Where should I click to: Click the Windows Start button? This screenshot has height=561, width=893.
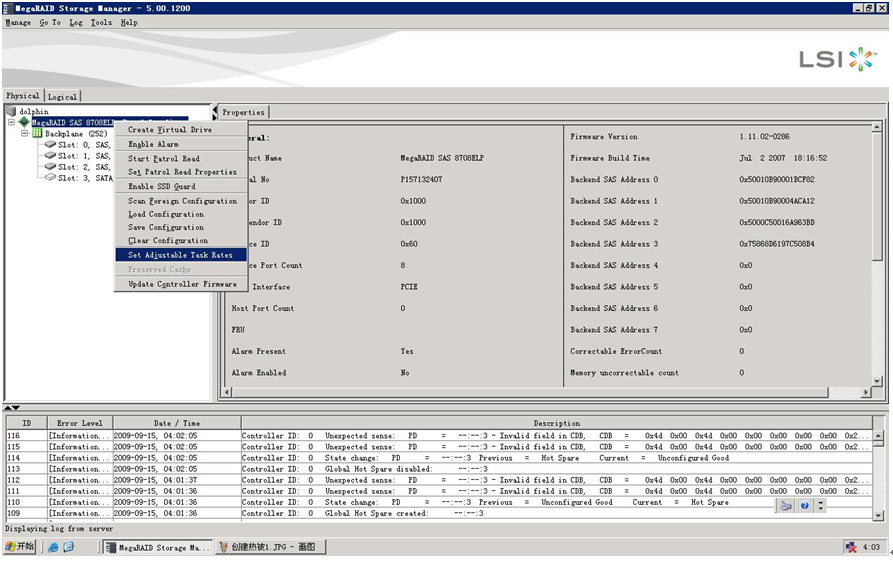coord(20,547)
